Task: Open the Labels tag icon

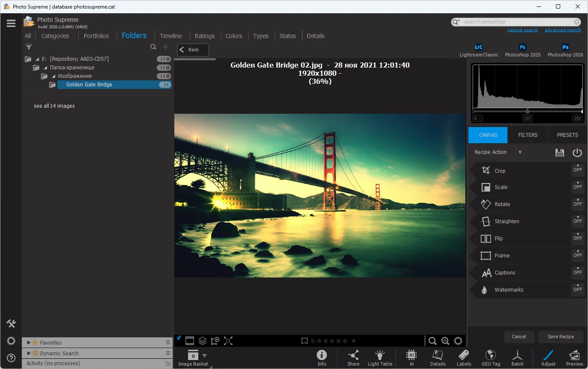Action: tap(464, 355)
